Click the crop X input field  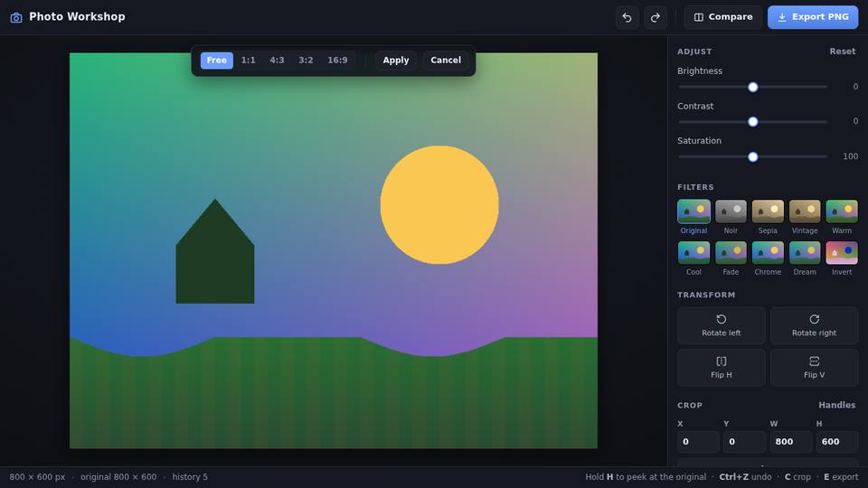[698, 442]
